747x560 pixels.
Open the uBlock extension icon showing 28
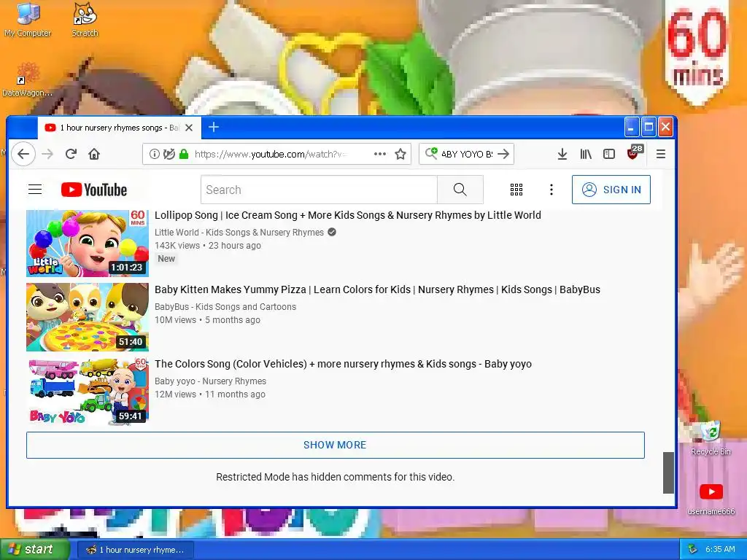(634, 152)
